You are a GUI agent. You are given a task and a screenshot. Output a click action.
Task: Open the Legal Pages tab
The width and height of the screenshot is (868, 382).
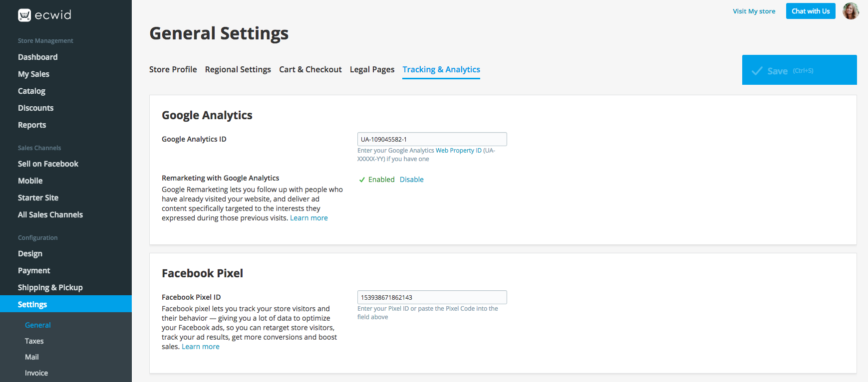coord(372,69)
